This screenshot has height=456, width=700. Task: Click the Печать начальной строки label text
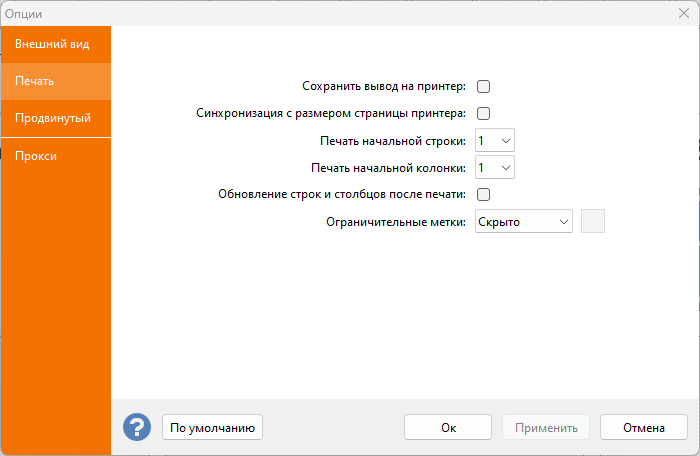[393, 141]
